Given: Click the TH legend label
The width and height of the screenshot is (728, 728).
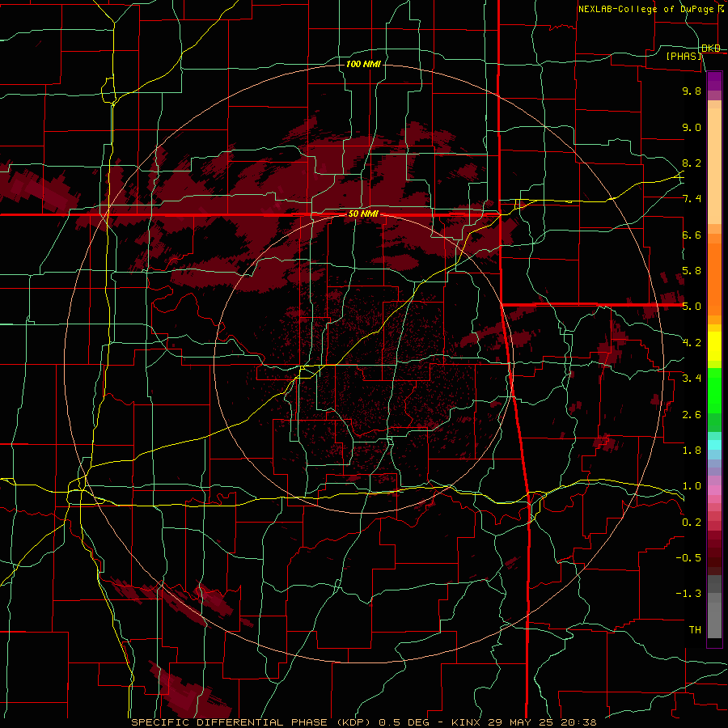Looking at the screenshot, I should tap(695, 630).
